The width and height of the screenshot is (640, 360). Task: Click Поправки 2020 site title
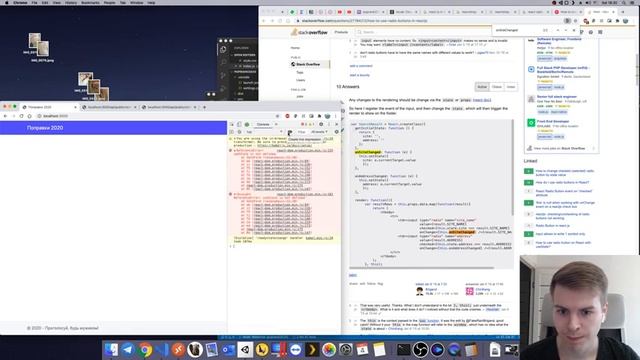45,128
